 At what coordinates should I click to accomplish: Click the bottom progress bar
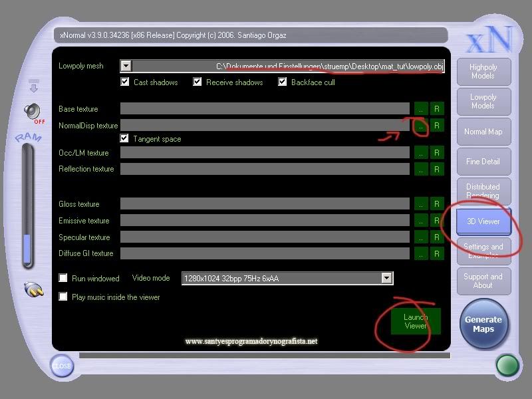[265, 355]
